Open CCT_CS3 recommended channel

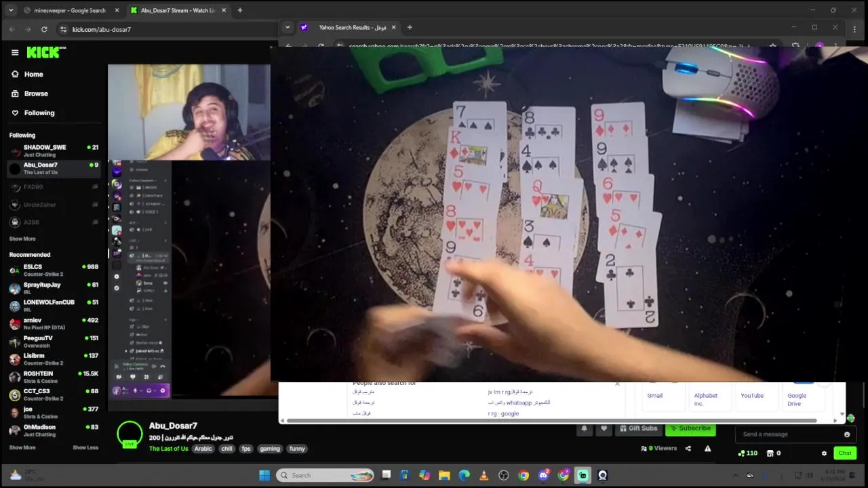54,394
